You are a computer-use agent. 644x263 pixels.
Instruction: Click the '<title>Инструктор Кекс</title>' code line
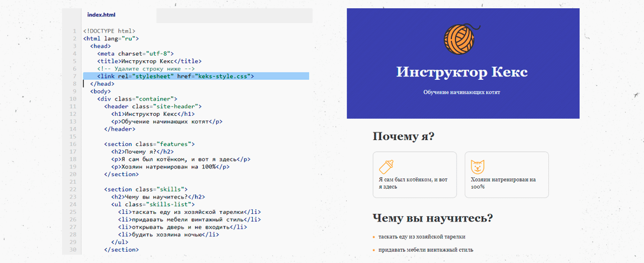point(149,61)
